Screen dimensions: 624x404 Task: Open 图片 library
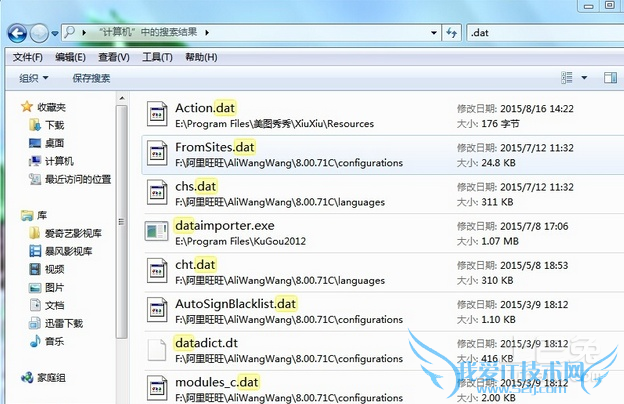[55, 287]
